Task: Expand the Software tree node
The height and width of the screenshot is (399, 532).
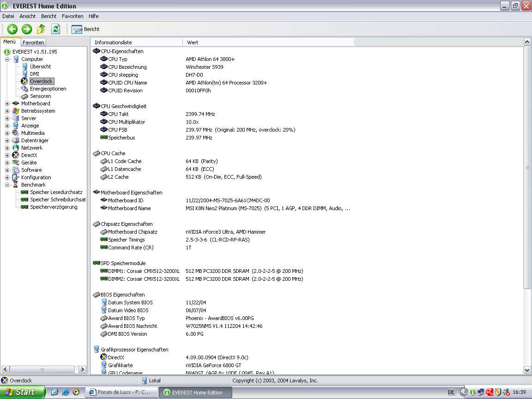Action: point(7,170)
